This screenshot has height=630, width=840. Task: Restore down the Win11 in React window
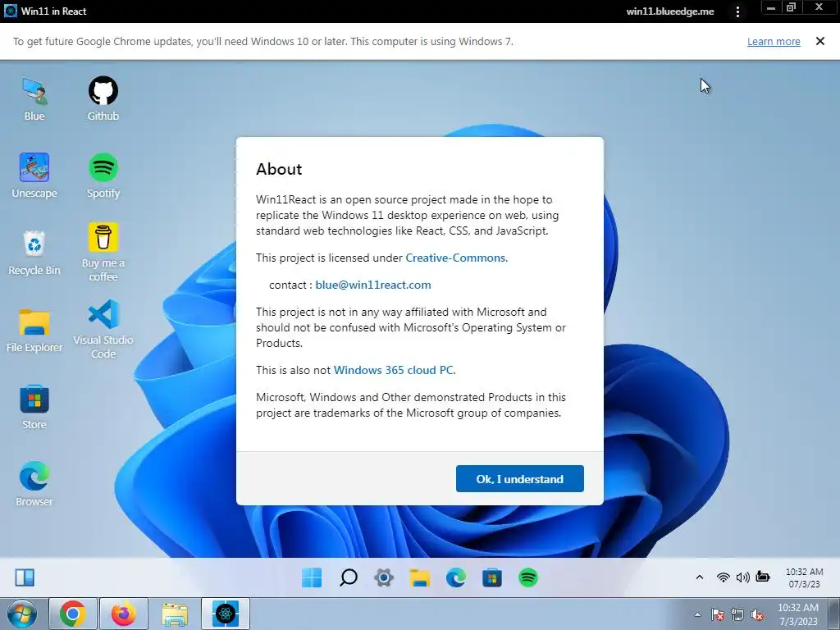pyautogui.click(x=791, y=7)
